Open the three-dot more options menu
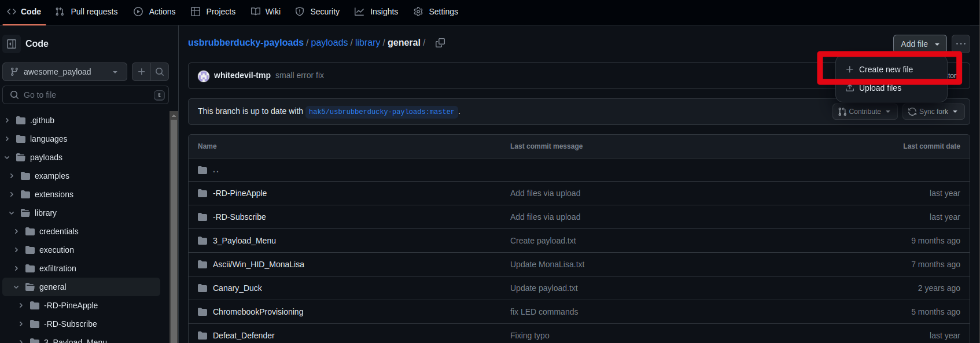The height and width of the screenshot is (343, 980). click(x=961, y=44)
